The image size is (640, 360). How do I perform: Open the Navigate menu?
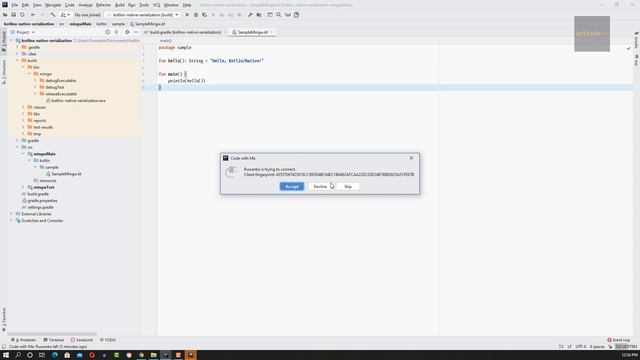tap(53, 5)
